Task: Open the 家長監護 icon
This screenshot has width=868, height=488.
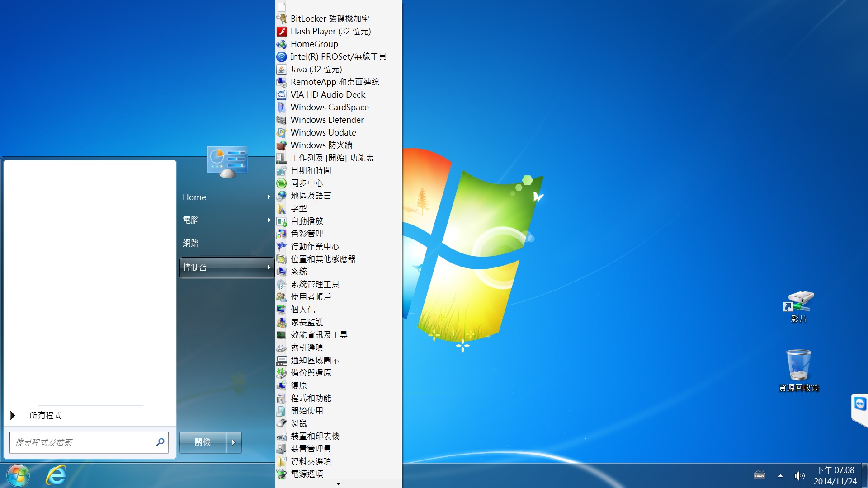Action: [282, 323]
